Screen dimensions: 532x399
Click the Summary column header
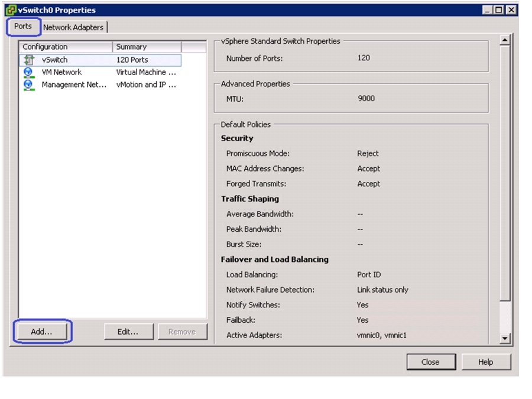click(147, 47)
